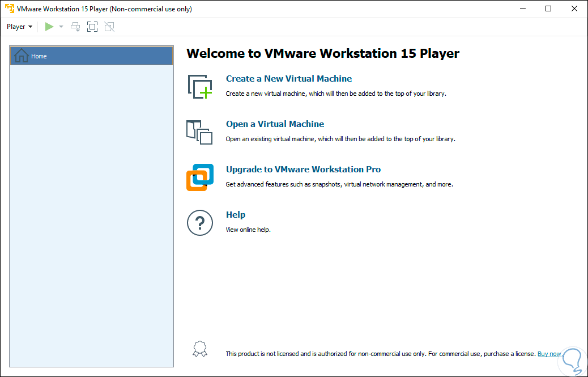Click the Create a New Virtual Machine link
The image size is (588, 377).
[289, 78]
